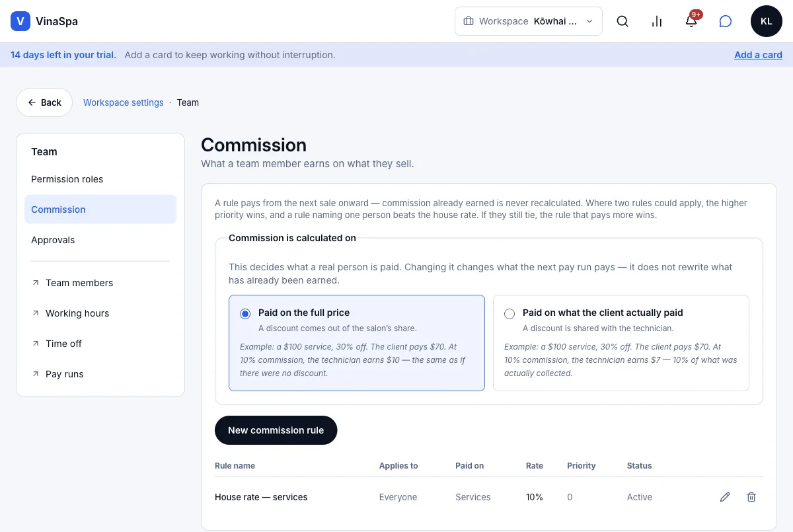Go to Team members
793x532 pixels.
[100, 283]
